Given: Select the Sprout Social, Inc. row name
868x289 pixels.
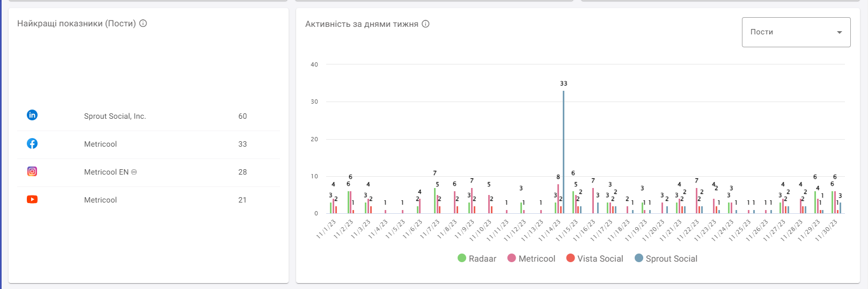Looking at the screenshot, I should 115,116.
